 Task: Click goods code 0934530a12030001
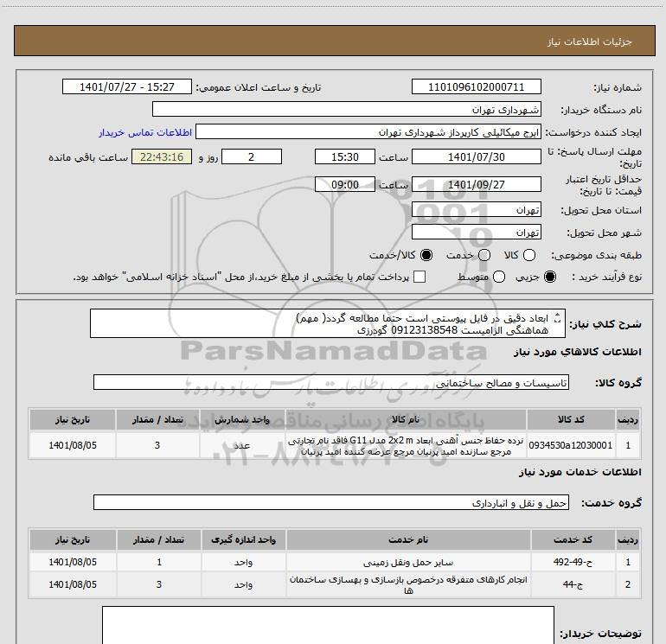point(571,445)
